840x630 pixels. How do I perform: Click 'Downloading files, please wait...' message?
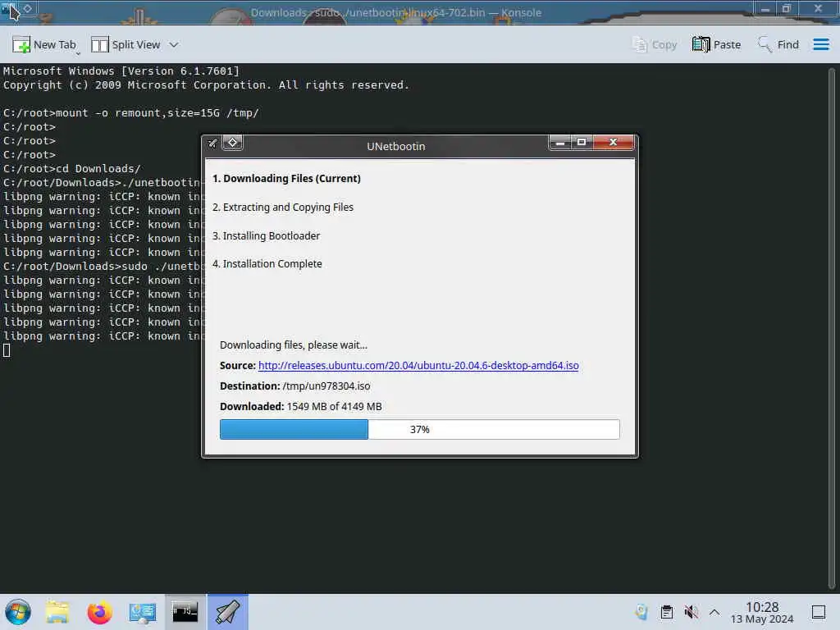(x=294, y=345)
